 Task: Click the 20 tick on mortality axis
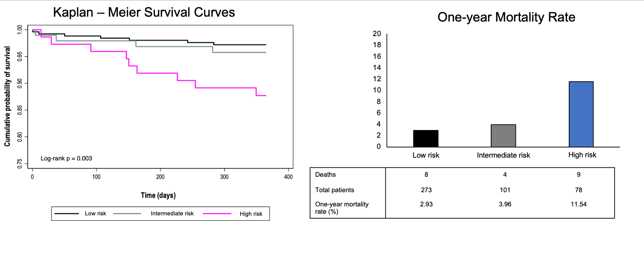377,34
